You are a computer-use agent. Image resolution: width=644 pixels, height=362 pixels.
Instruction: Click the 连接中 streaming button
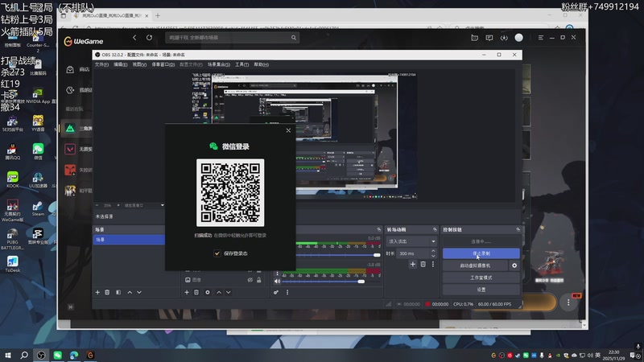point(481,241)
